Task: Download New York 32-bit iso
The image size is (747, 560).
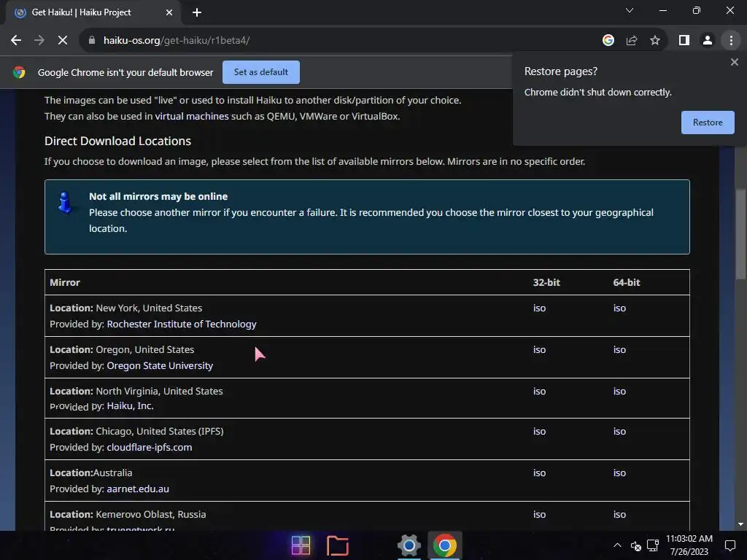Action: click(539, 308)
